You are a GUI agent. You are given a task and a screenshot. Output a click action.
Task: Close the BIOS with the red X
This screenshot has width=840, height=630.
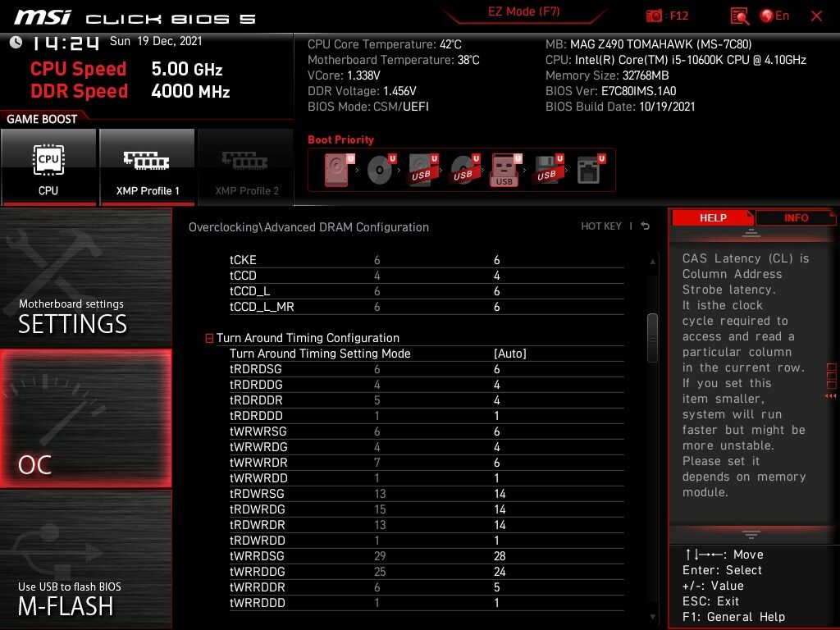click(816, 16)
